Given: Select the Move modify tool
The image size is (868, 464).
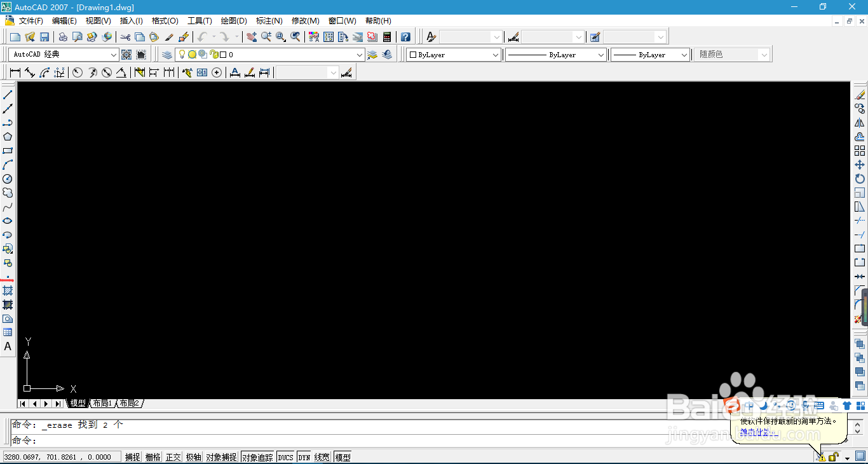Looking at the screenshot, I should pos(860,165).
